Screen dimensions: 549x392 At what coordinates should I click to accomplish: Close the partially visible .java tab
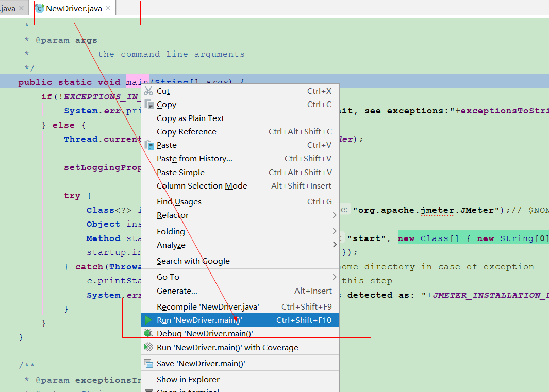pyautogui.click(x=21, y=8)
